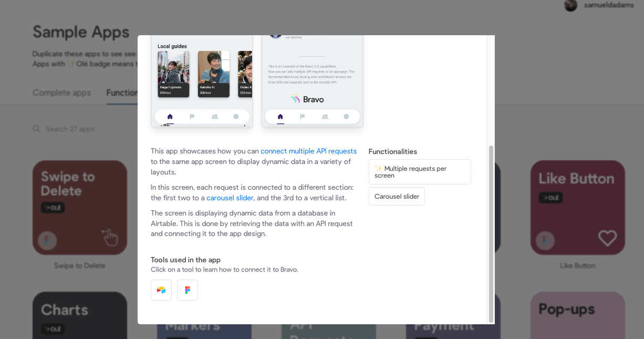Click the Figma badge on Like Button card
This screenshot has height=339, width=644.
click(545, 241)
